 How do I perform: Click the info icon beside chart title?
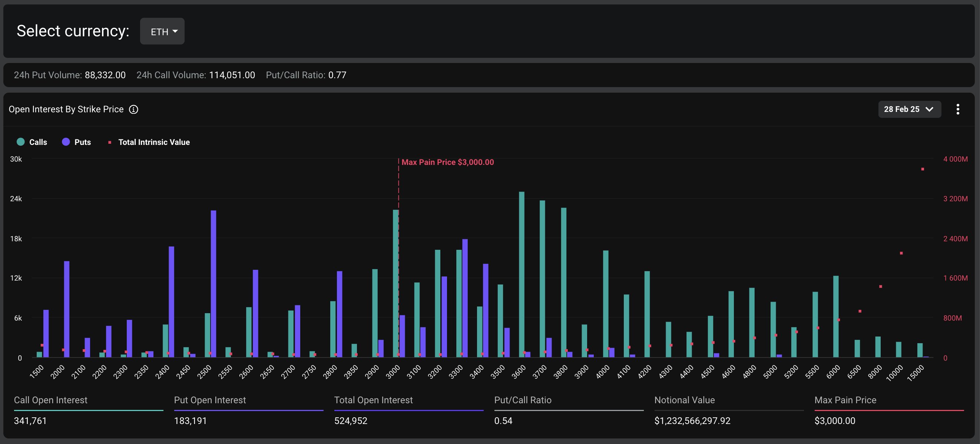133,110
